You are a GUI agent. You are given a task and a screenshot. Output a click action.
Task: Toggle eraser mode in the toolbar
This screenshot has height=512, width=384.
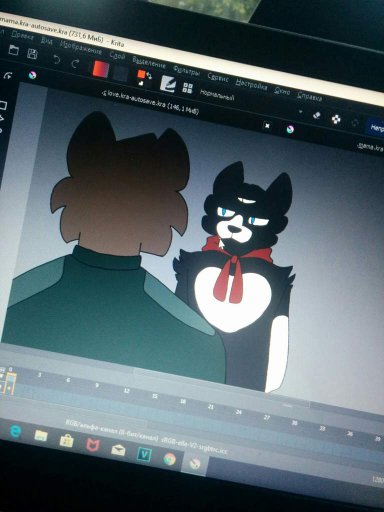point(317,115)
